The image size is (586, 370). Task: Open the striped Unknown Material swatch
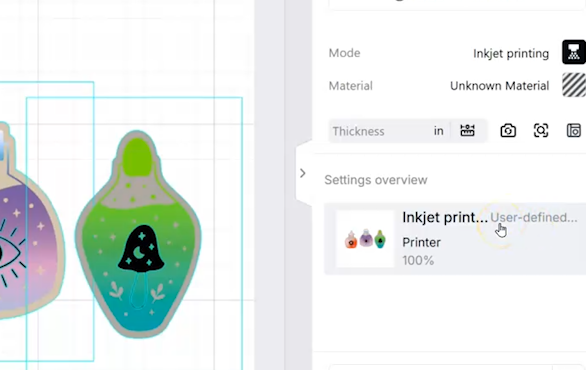574,85
